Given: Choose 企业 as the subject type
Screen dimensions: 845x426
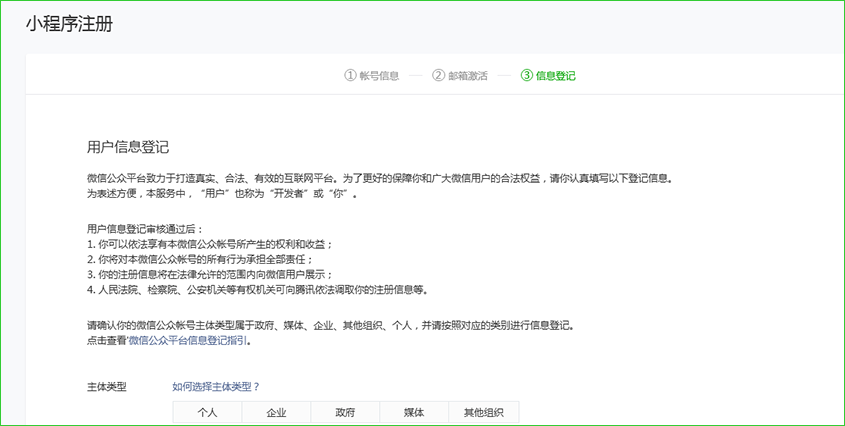Looking at the screenshot, I should click(x=276, y=412).
